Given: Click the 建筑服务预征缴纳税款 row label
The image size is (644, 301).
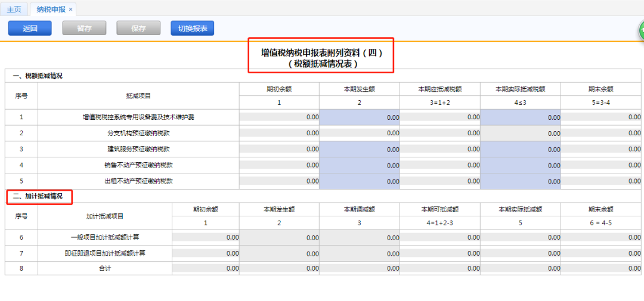Looking at the screenshot, I should click(138, 150).
